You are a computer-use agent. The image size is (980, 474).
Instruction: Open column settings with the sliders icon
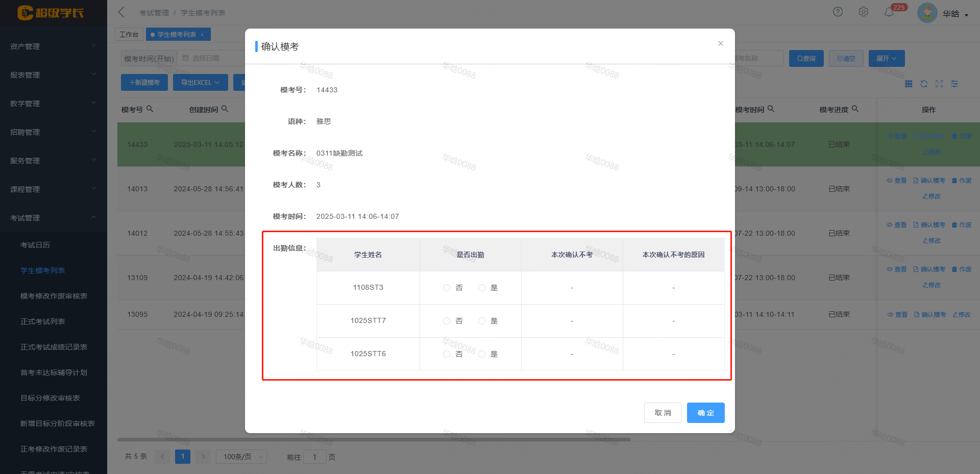click(954, 84)
